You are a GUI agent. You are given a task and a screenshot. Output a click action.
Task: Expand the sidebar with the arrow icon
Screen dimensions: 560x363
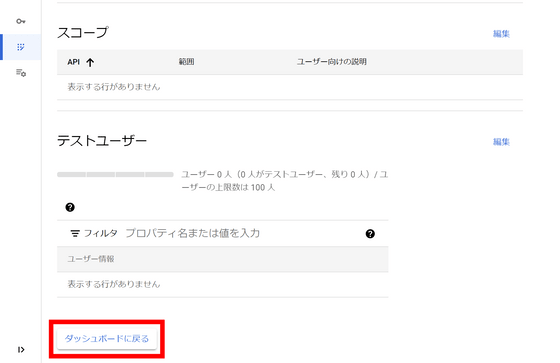[x=21, y=349]
